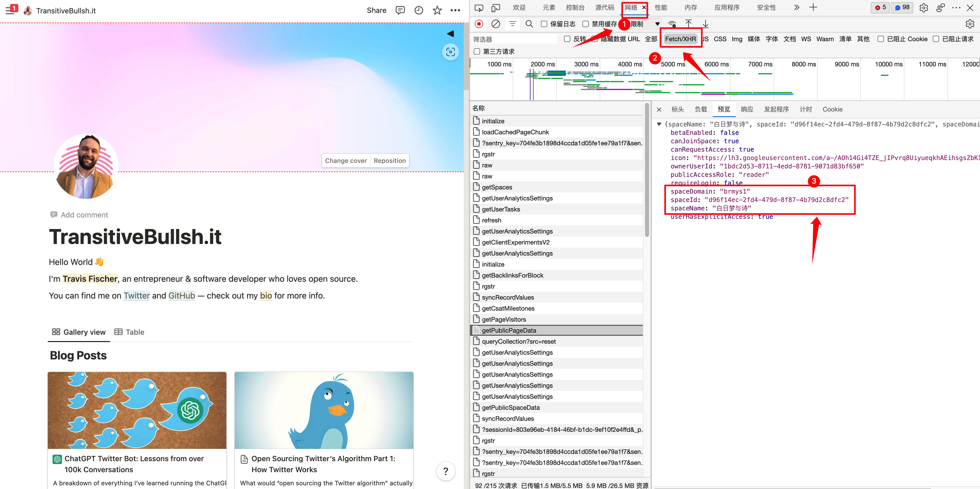Clear the network log

point(496,24)
